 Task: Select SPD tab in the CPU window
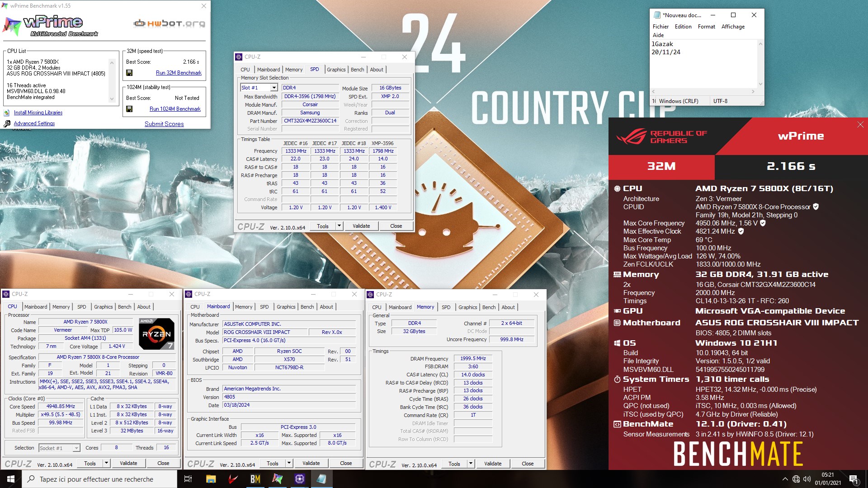(81, 307)
